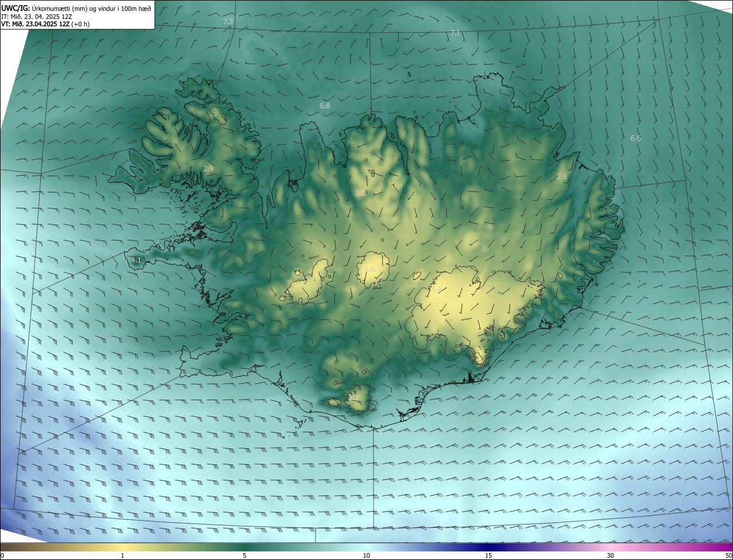This screenshot has width=733, height=560.
Task: Click the '30' tick label on the color scale
Action: 610,556
